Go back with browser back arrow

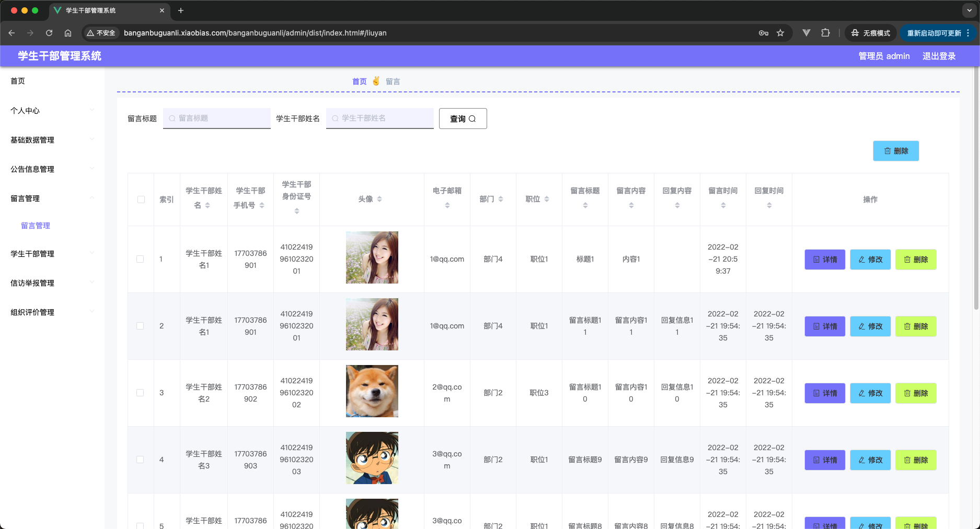point(11,33)
